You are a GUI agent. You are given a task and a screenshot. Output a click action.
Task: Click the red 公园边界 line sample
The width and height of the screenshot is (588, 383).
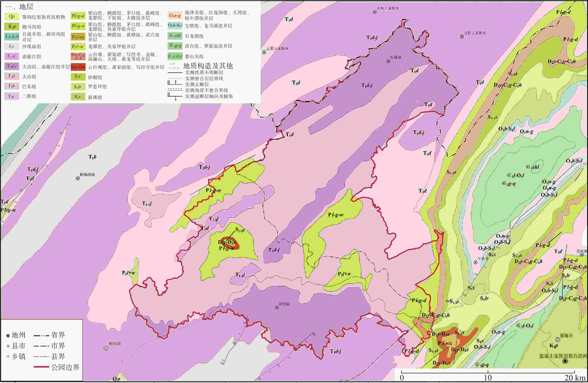pos(41,367)
